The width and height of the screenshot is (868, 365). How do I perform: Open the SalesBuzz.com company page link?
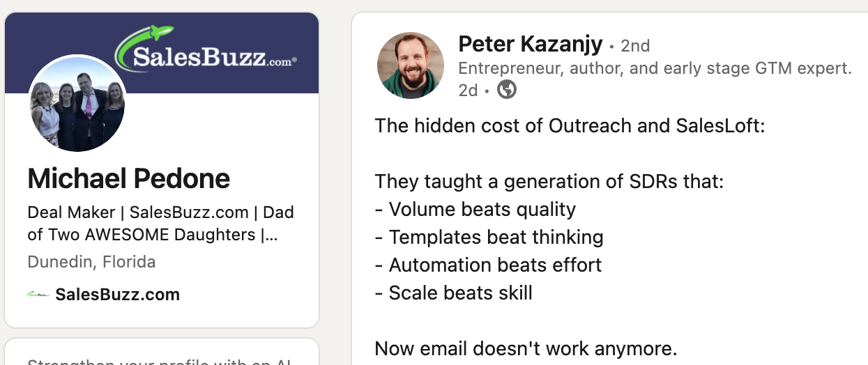pyautogui.click(x=117, y=295)
